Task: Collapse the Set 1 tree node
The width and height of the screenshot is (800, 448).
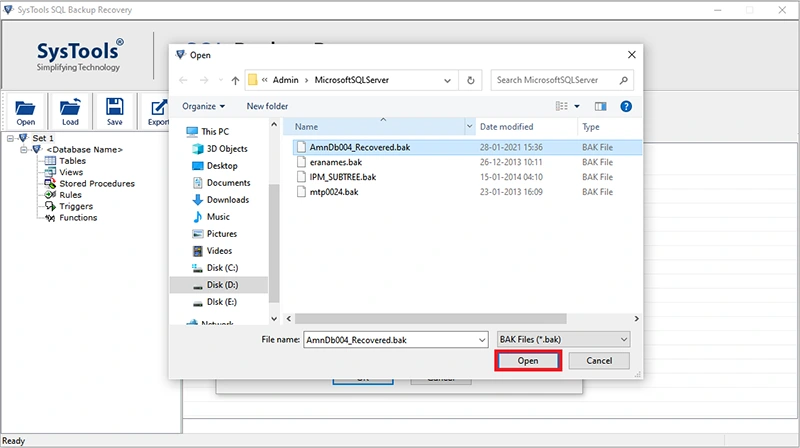Action: 10,138
